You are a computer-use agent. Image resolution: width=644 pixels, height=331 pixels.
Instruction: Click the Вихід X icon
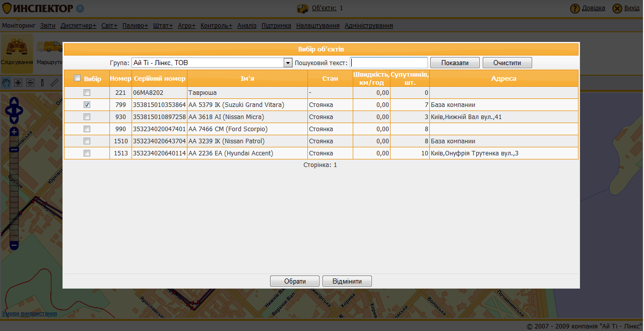[x=617, y=9]
